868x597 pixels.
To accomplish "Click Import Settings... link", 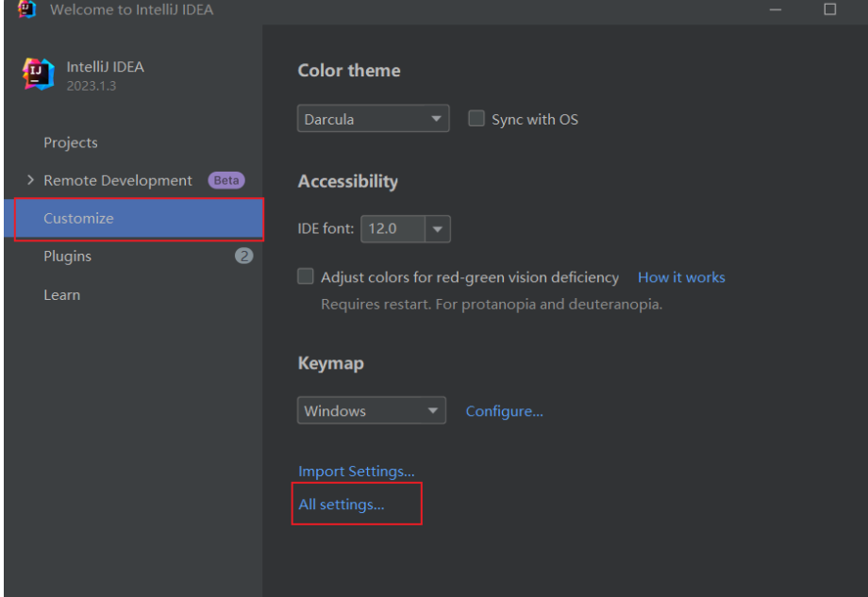I will (x=357, y=471).
